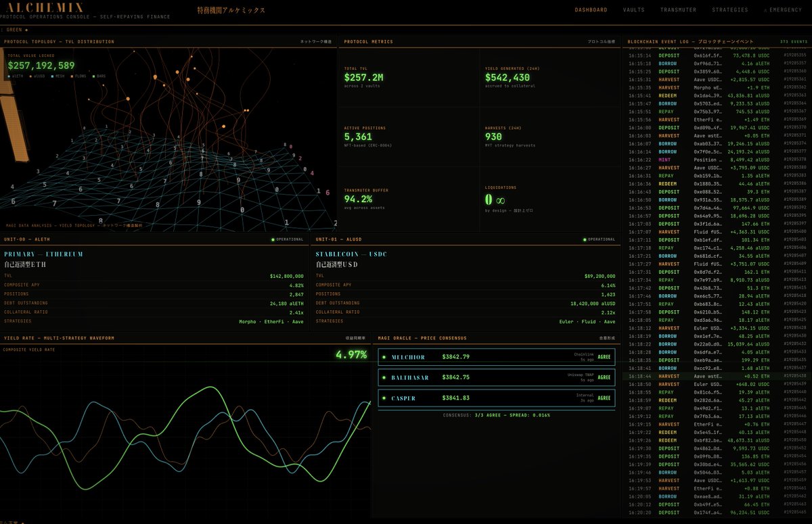Toggle the alUSD legend dot
The height and width of the screenshot is (524, 812).
31,76
